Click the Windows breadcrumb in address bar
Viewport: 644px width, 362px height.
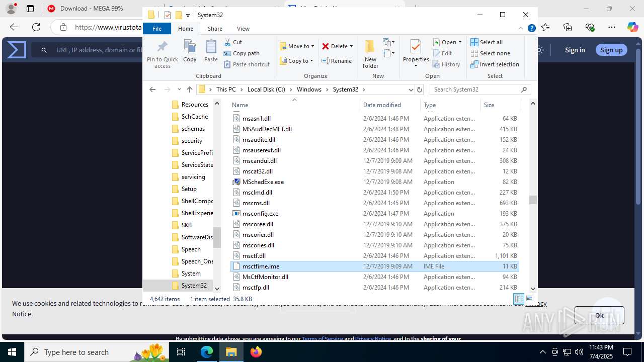(x=309, y=89)
